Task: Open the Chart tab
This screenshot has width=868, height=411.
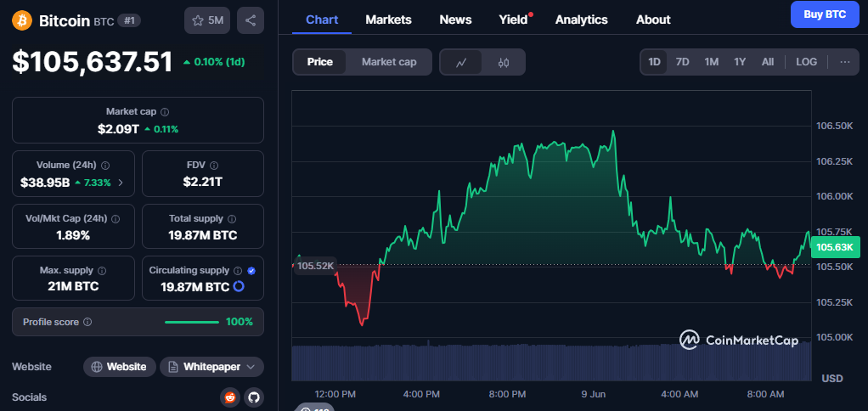Action: pyautogui.click(x=322, y=20)
